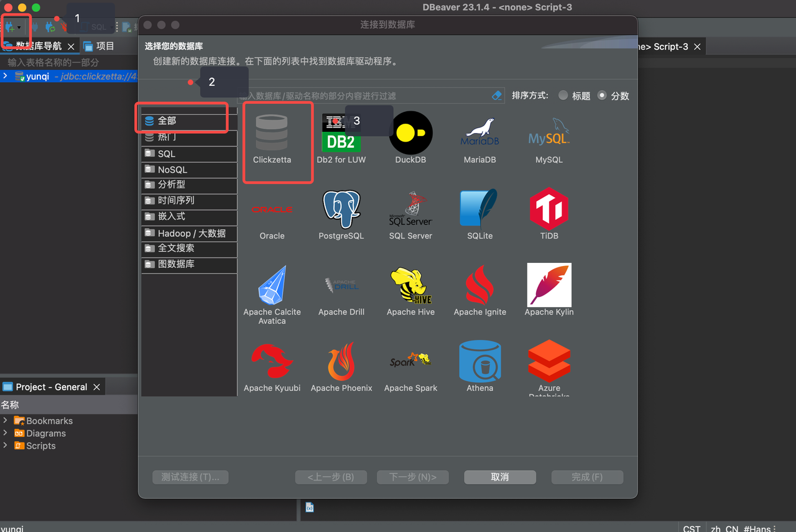
Task: Select the MariaDB seal icon
Action: click(479, 134)
